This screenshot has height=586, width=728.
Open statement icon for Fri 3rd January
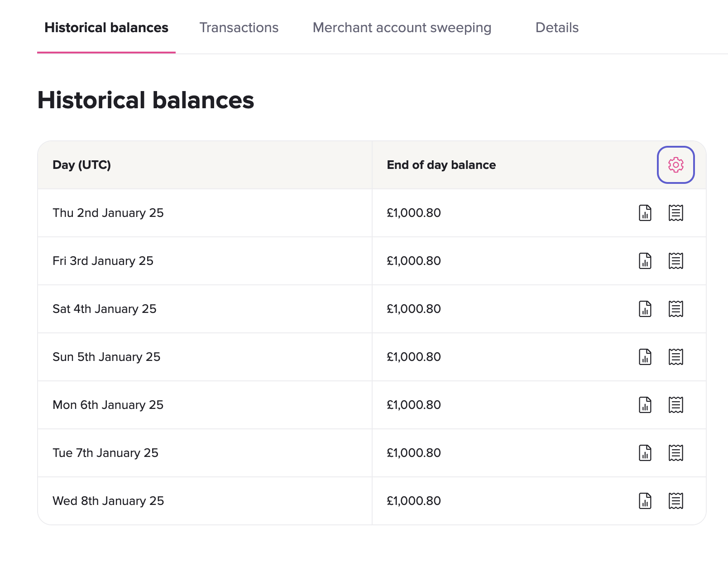point(675,261)
